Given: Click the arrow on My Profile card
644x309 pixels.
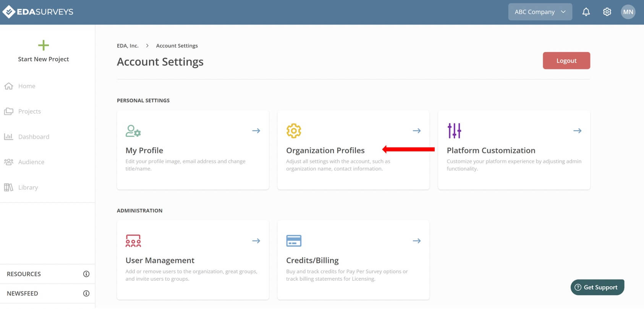Looking at the screenshot, I should tap(256, 131).
